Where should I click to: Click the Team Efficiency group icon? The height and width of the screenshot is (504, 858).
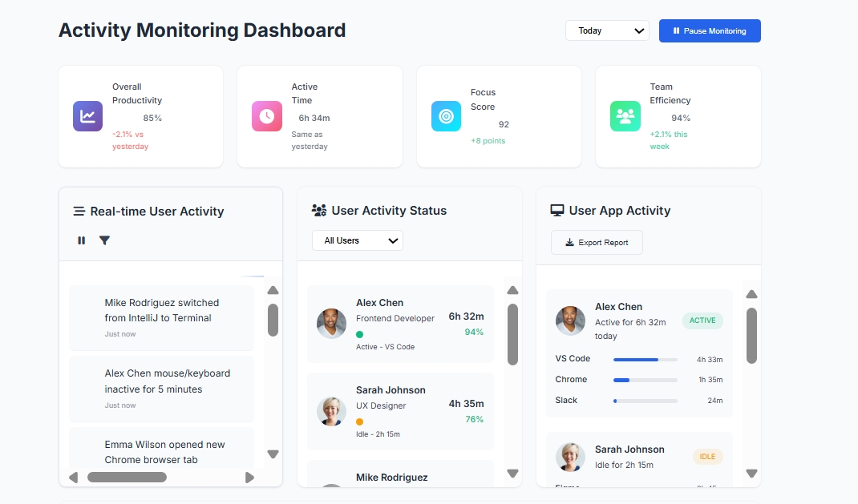[x=625, y=116]
